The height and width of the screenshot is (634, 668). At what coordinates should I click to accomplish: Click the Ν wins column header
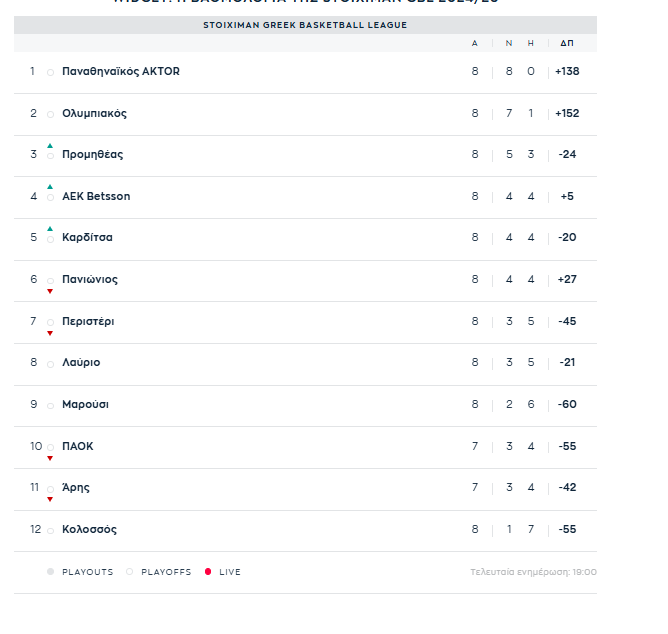[508, 43]
